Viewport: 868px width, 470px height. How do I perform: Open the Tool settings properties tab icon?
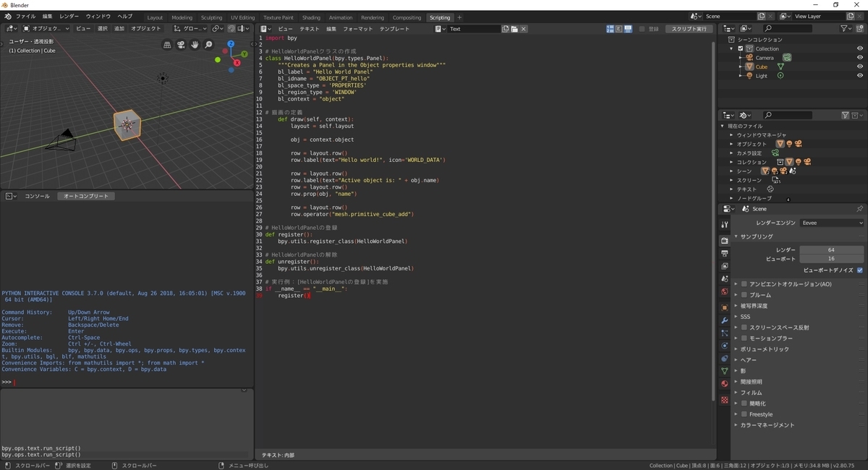[x=724, y=225]
